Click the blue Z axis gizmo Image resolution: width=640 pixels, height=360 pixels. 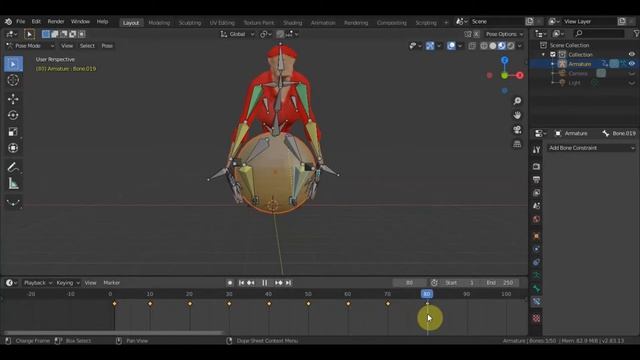505,60
